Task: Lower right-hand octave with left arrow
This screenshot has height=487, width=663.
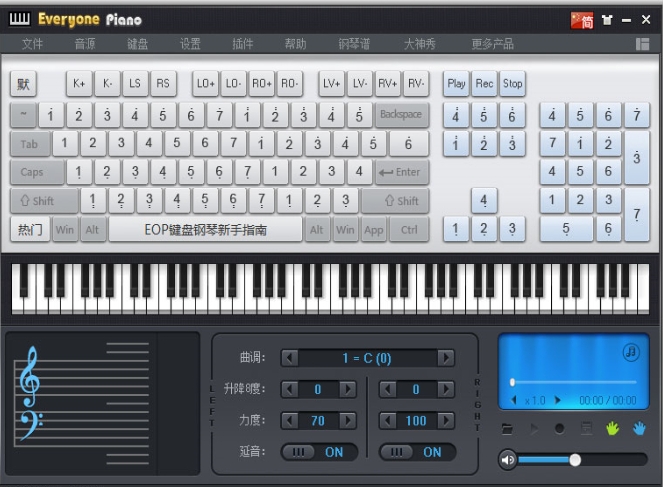Action: pyautogui.click(x=388, y=389)
